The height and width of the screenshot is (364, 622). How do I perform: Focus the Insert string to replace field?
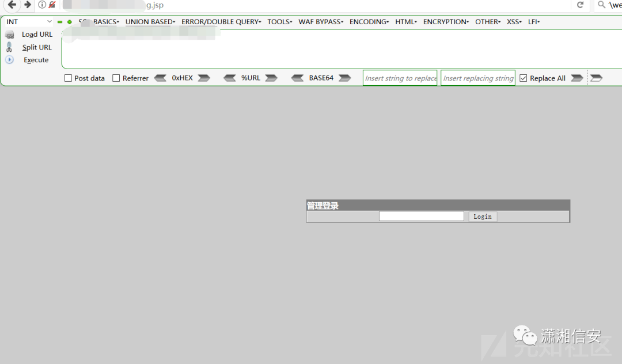pos(400,78)
